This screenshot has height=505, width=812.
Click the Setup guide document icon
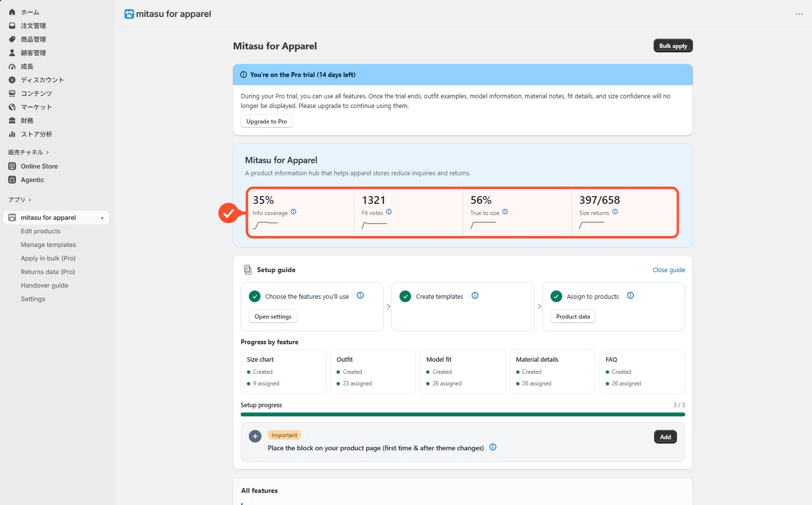(x=247, y=270)
